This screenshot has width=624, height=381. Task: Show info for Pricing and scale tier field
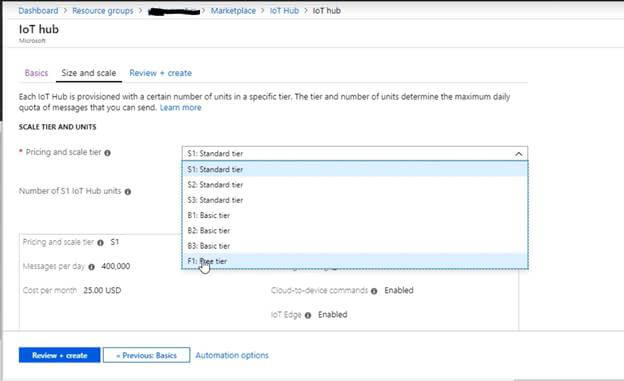[107, 153]
